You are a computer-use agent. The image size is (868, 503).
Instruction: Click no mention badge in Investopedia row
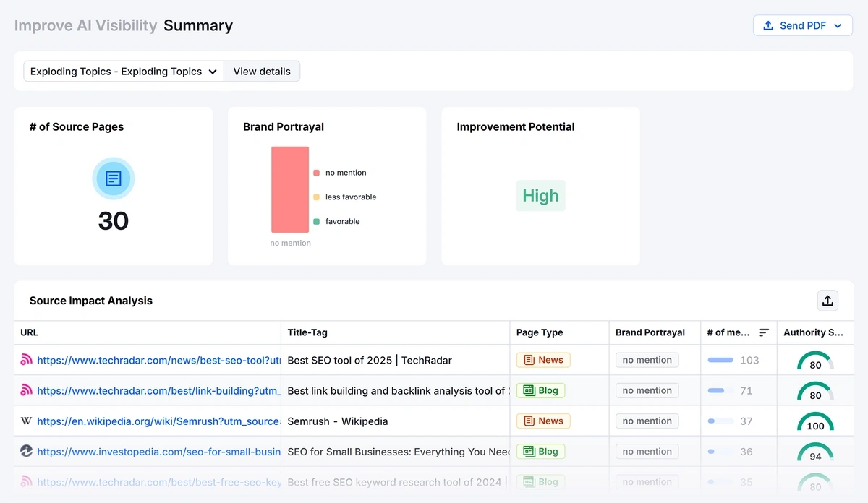pos(647,451)
